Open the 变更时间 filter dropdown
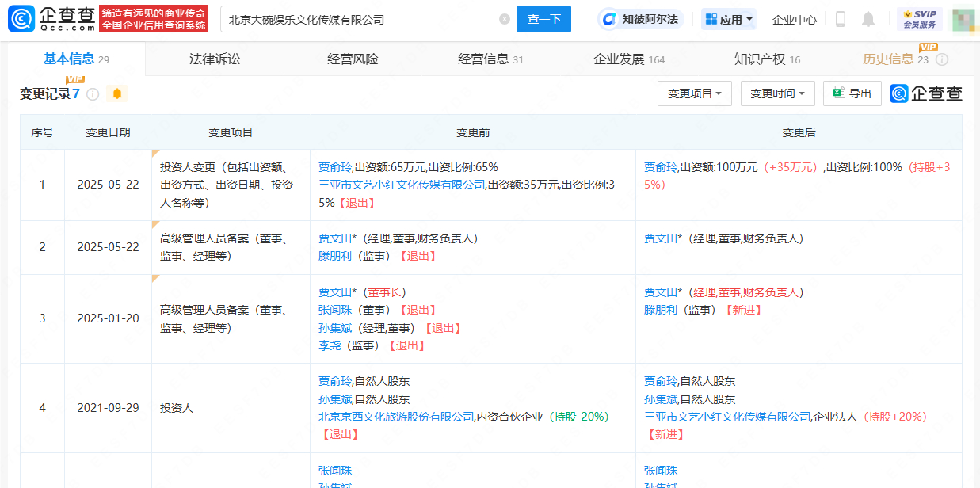980x488 pixels. 778,93
